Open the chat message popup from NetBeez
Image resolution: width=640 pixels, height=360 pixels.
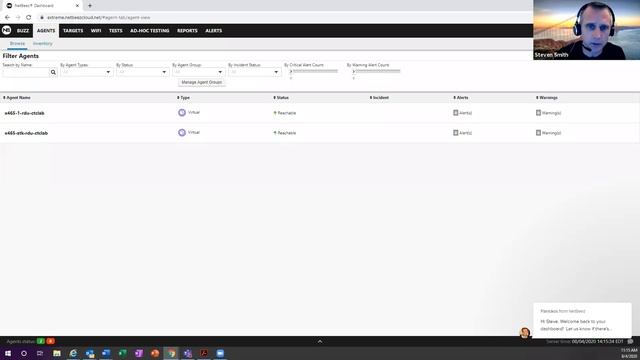tap(582, 320)
